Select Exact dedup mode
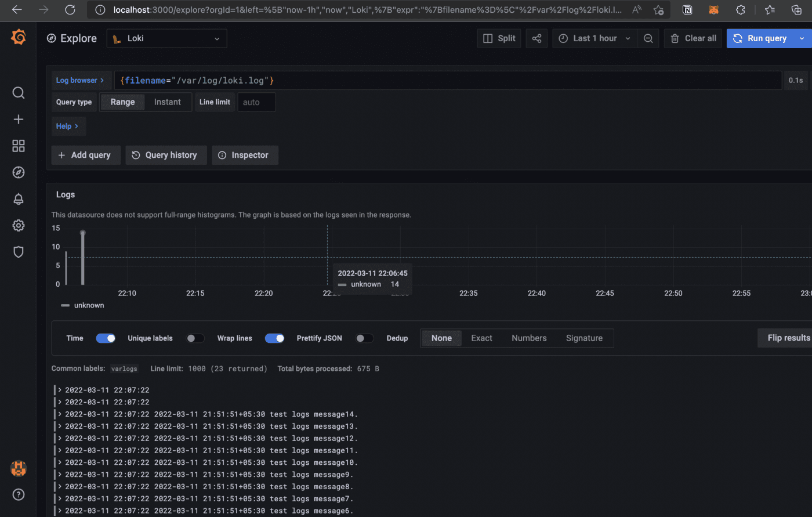812x517 pixels. (x=481, y=338)
